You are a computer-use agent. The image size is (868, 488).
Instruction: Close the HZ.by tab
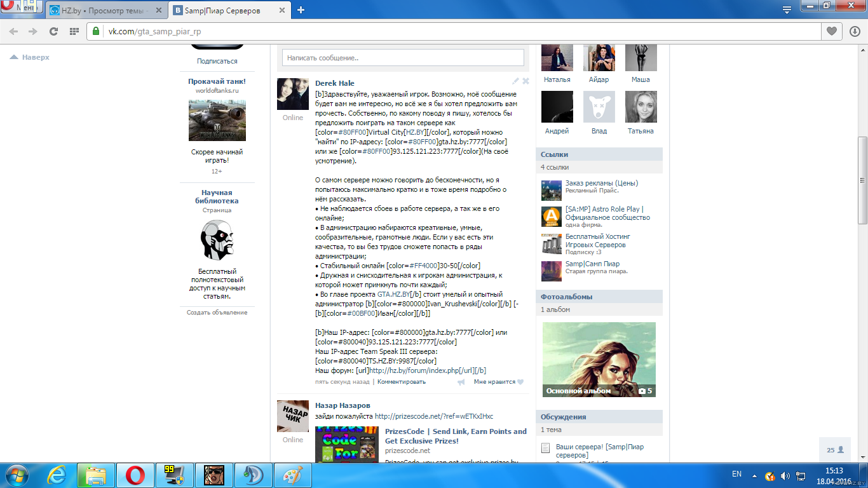coord(159,10)
